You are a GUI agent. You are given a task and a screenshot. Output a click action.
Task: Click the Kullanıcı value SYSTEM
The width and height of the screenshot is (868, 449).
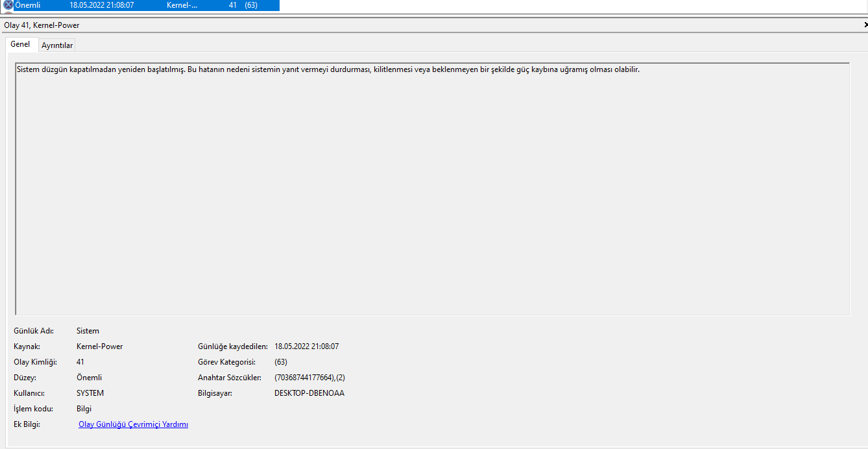click(90, 393)
